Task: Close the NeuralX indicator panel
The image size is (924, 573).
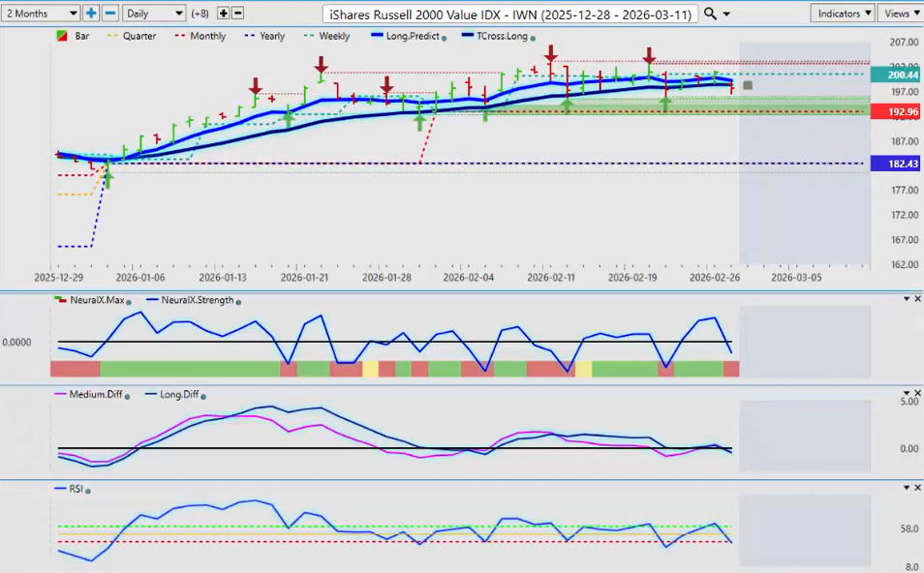Action: click(916, 299)
